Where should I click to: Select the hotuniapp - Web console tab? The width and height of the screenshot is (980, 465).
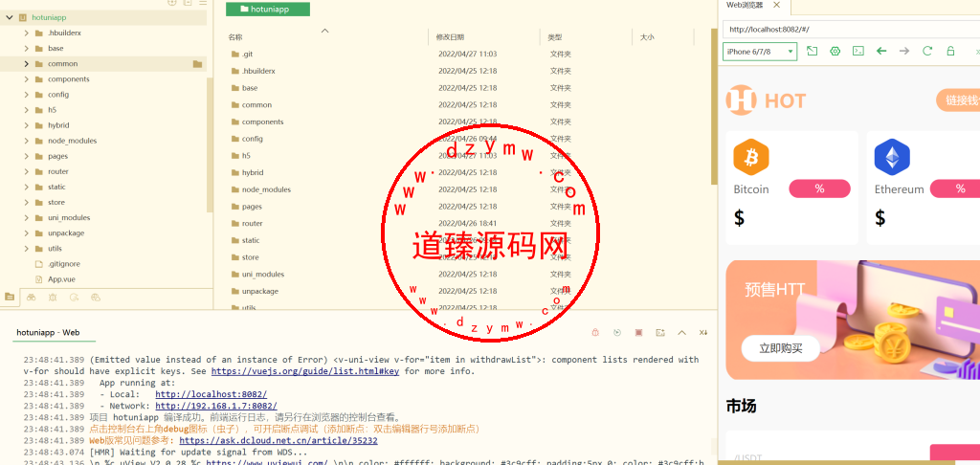[48, 333]
